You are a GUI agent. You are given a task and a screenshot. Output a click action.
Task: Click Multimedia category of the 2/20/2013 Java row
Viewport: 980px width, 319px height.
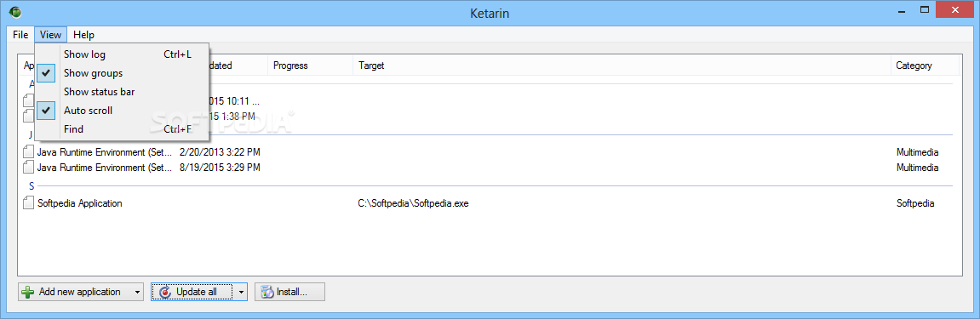coord(917,151)
